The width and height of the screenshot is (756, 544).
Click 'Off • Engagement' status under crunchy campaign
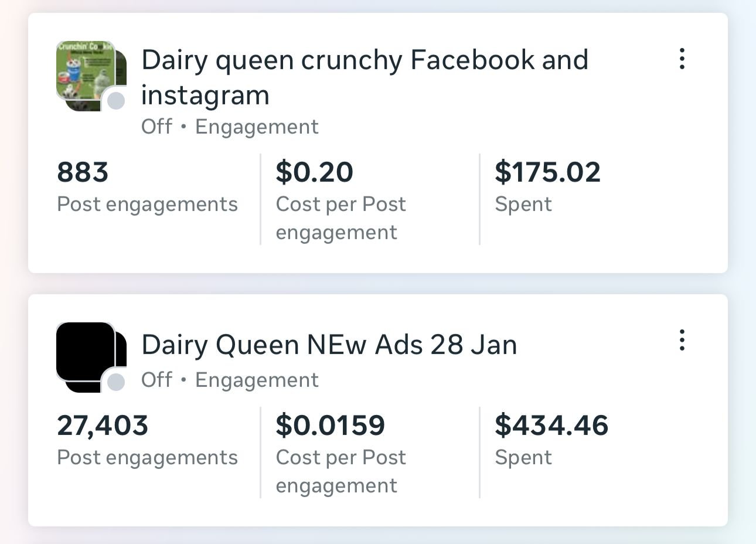(230, 127)
